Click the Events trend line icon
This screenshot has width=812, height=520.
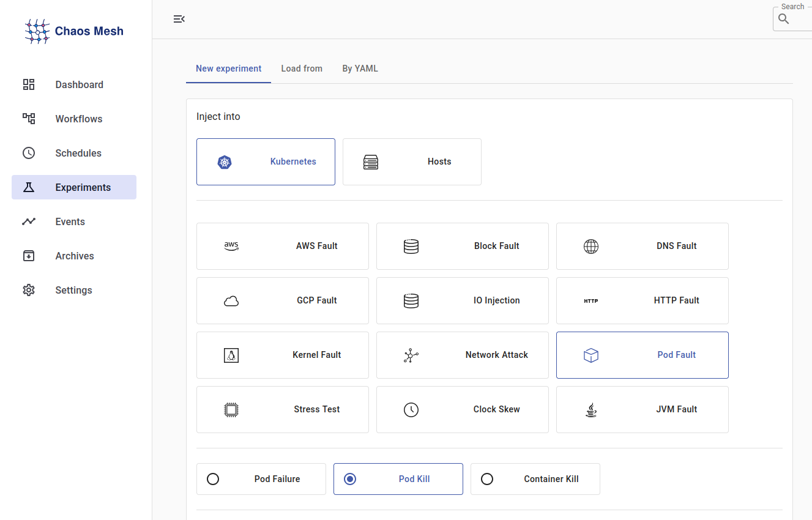[x=29, y=221]
